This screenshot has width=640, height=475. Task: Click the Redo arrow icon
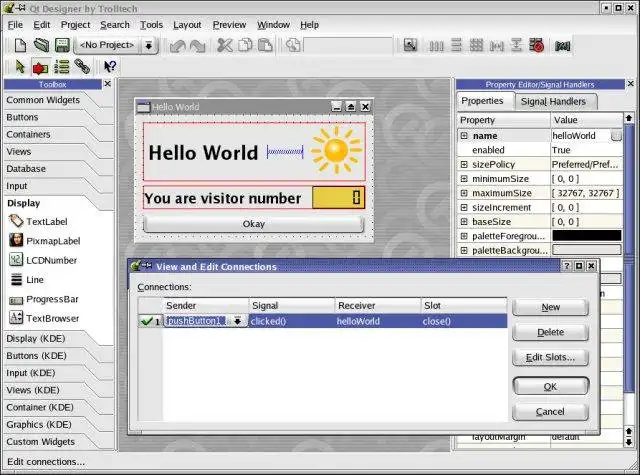click(x=198, y=46)
